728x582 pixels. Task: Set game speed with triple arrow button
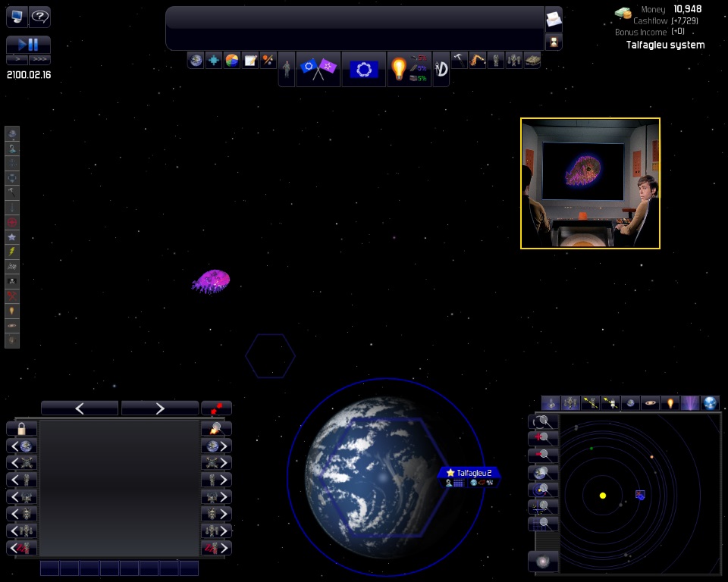(x=40, y=59)
